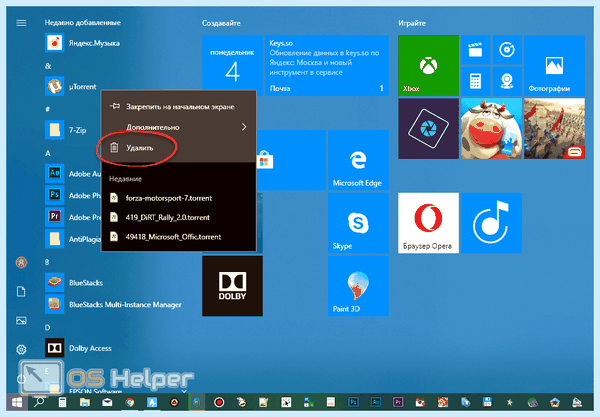Open the calculator small tile
600x417 pixels.
pyautogui.click(x=475, y=81)
